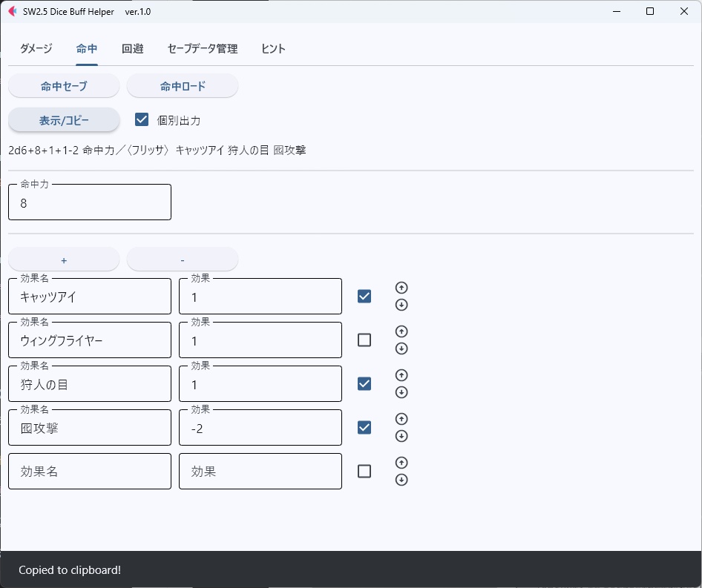Image resolution: width=702 pixels, height=588 pixels.
Task: Move キャッツアイ effect up with its arrow
Action: 401,288
